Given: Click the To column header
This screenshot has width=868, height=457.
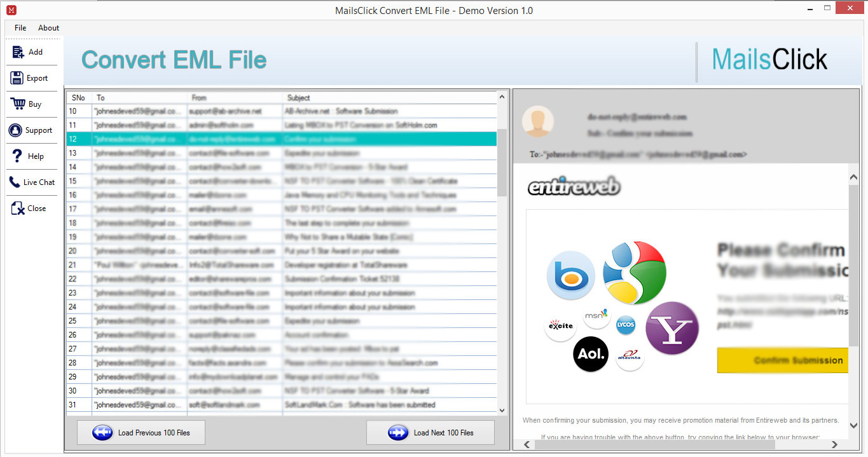Looking at the screenshot, I should pyautogui.click(x=139, y=98).
